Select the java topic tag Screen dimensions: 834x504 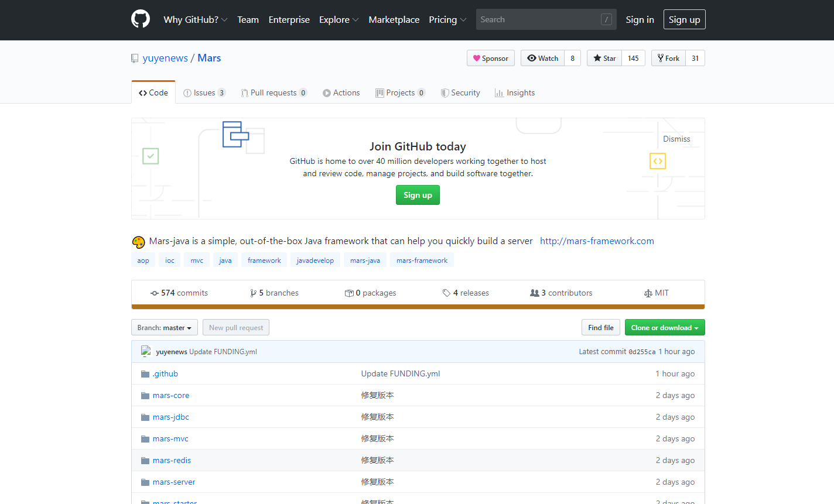coord(225,260)
